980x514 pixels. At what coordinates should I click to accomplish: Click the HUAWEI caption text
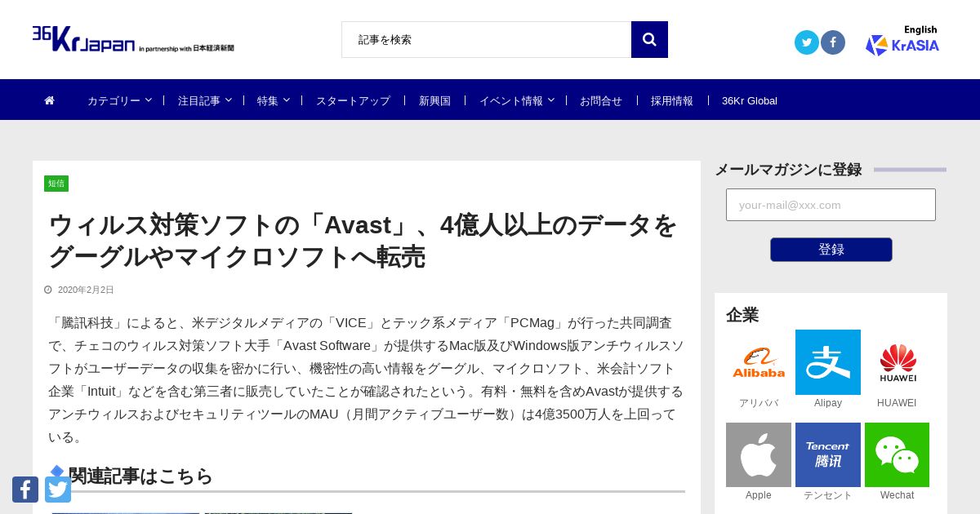897,403
